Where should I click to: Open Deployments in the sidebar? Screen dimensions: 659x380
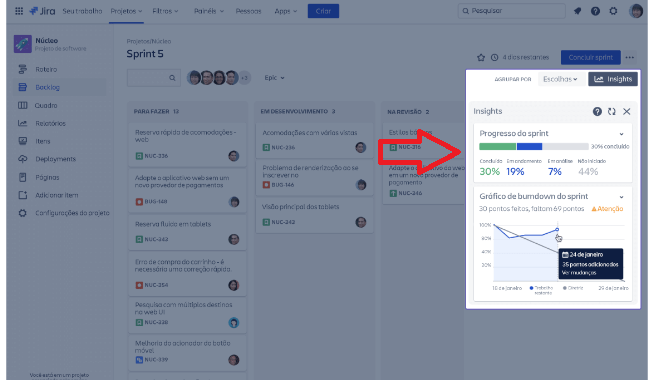(x=55, y=159)
